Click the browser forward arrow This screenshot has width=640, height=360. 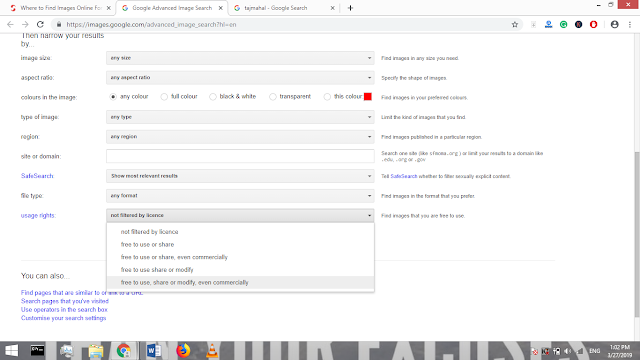(x=25, y=24)
